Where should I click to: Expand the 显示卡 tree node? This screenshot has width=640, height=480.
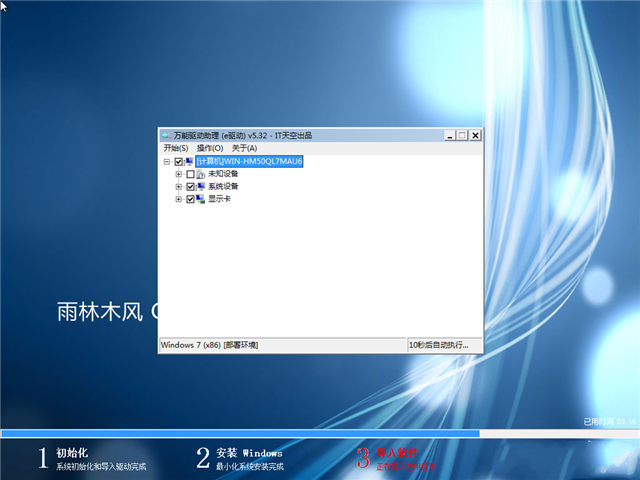click(x=178, y=199)
